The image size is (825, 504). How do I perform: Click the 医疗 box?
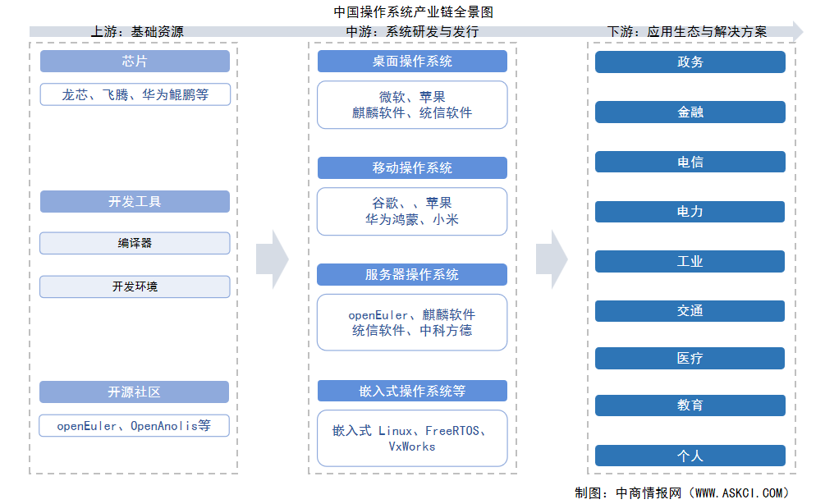pyautogui.click(x=690, y=358)
